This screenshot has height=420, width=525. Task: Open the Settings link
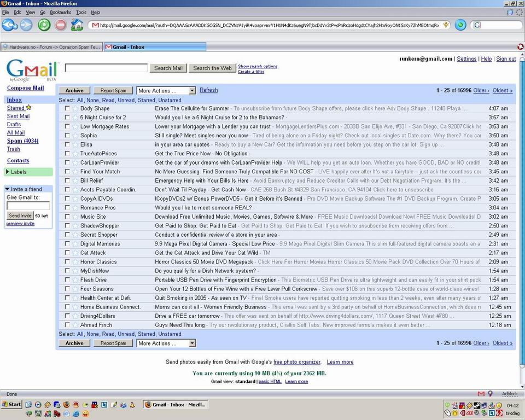(466, 59)
